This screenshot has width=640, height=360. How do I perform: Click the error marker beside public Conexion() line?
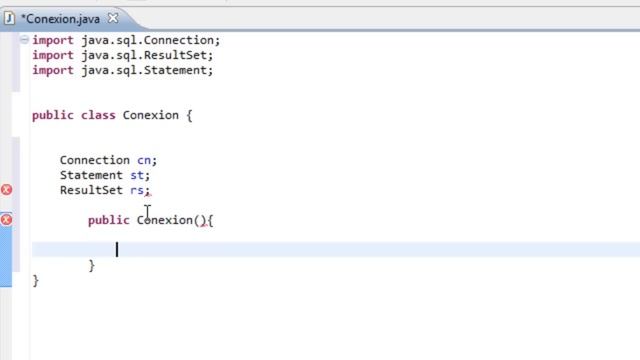(x=6, y=220)
